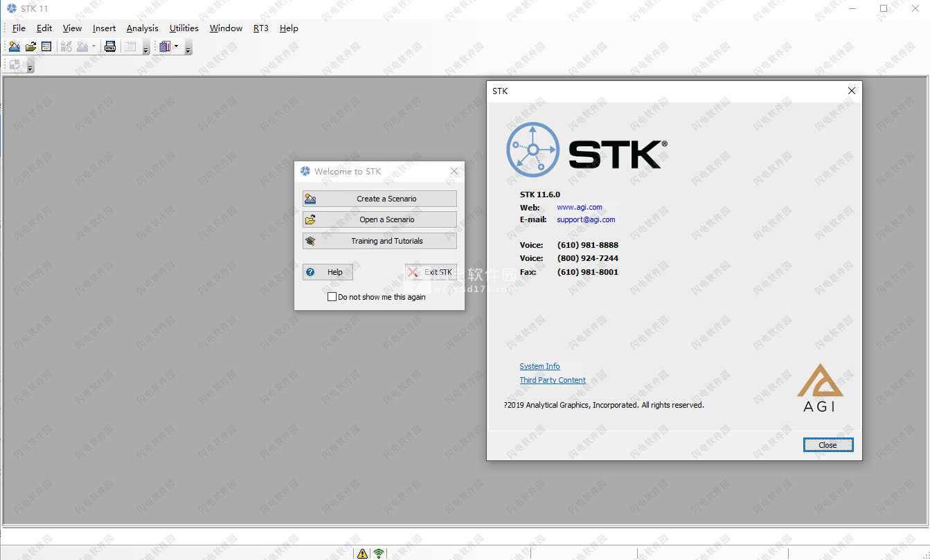
Task: Click Training and Tutorials button
Action: coord(379,241)
